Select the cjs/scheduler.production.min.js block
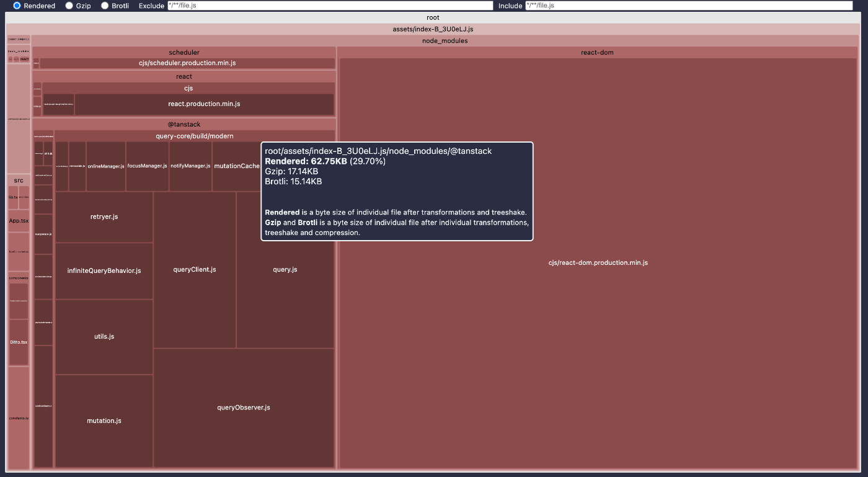Screen dimensions: 868x477 187,63
